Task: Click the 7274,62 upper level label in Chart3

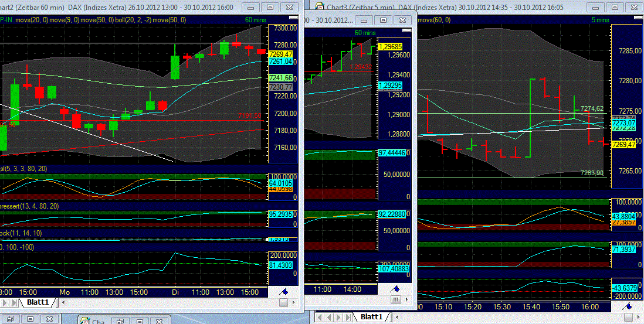Action: point(592,108)
